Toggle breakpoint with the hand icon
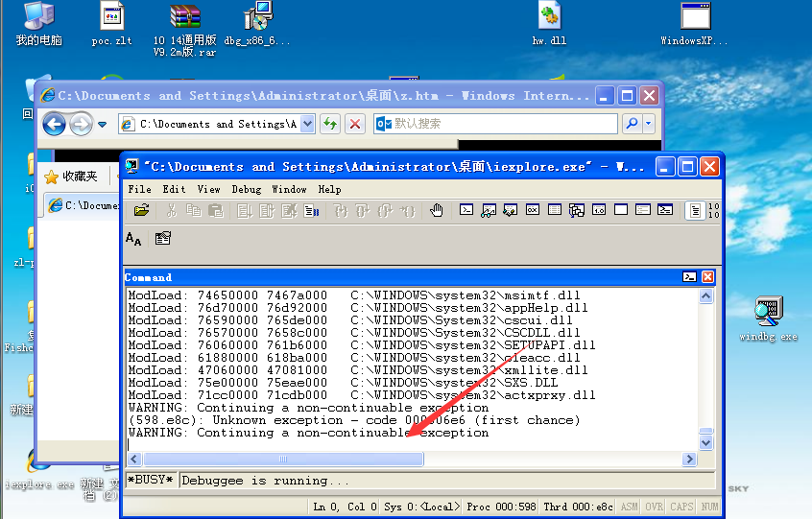812x519 pixels. coord(437,210)
